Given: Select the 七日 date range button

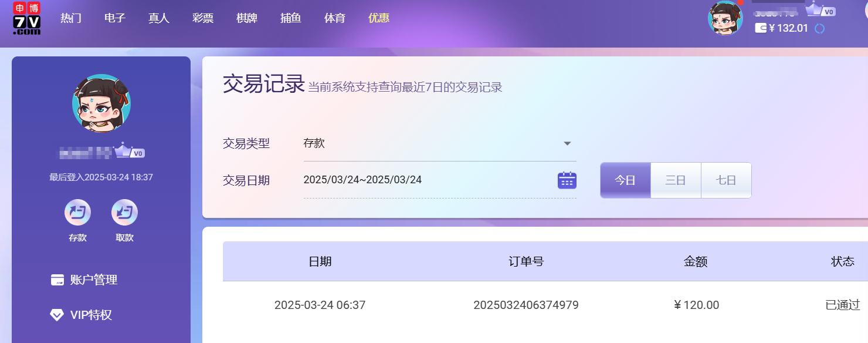Looking at the screenshot, I should click(x=726, y=180).
